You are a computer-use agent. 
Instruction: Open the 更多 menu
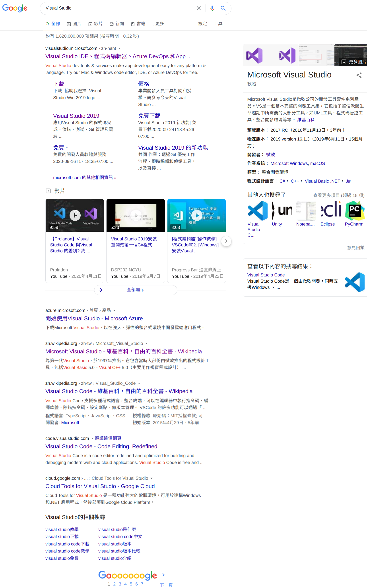pos(158,24)
